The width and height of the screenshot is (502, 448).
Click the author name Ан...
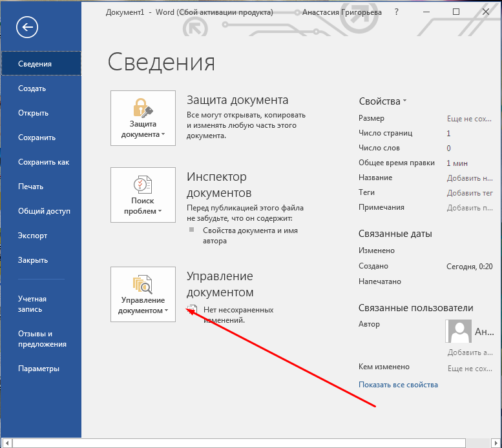485,332
